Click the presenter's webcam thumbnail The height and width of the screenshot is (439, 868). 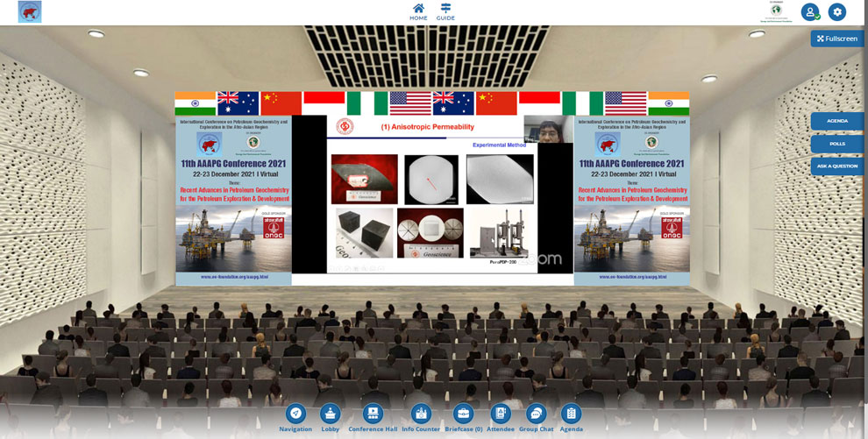[549, 130]
